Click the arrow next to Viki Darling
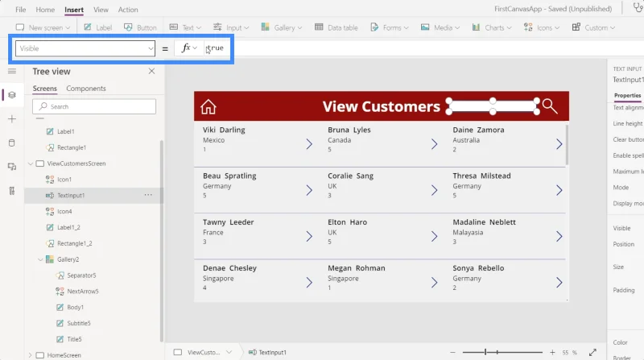 coord(309,144)
